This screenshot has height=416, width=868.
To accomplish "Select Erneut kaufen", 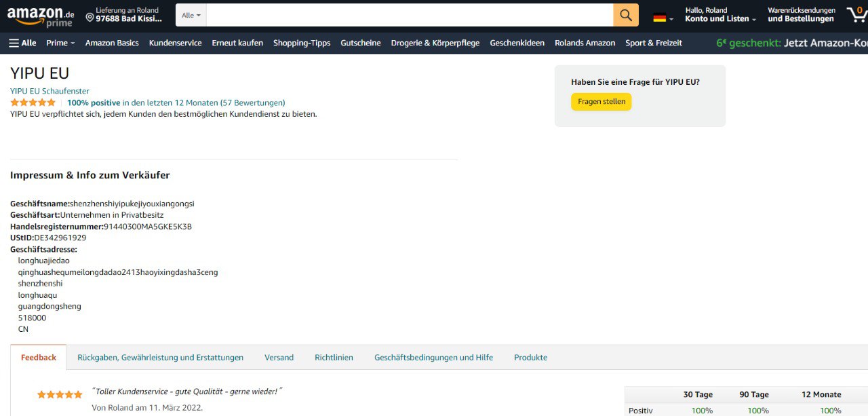I will pyautogui.click(x=237, y=43).
